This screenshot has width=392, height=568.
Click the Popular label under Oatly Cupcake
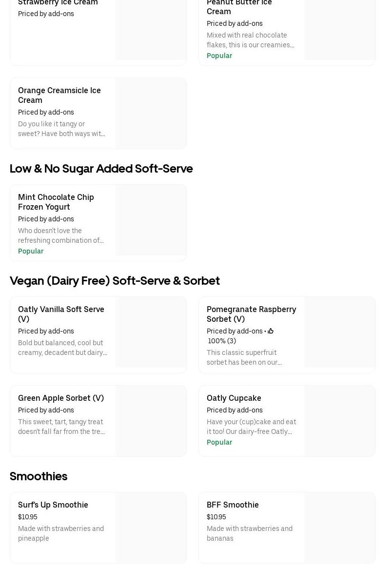tap(219, 442)
